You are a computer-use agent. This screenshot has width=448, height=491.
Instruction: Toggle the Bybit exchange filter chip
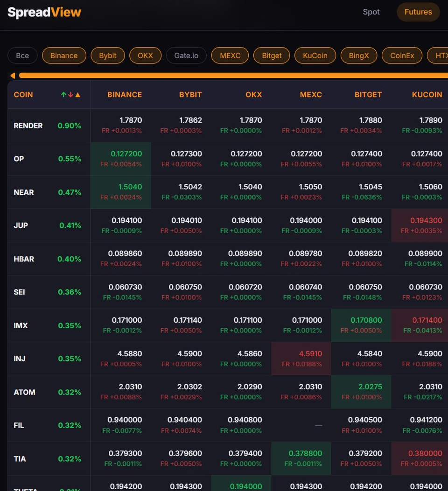coord(108,55)
